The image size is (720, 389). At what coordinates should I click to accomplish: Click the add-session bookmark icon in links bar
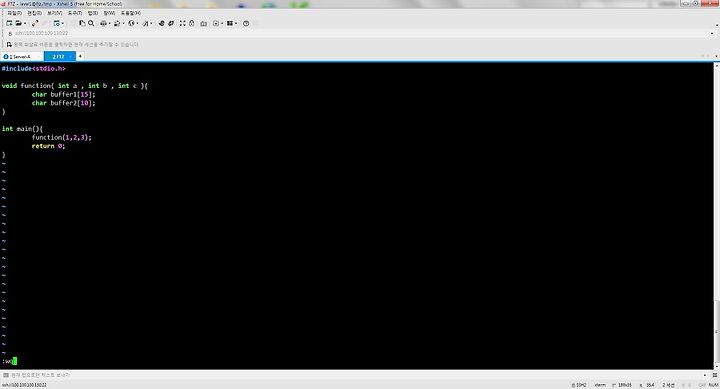coord(9,45)
